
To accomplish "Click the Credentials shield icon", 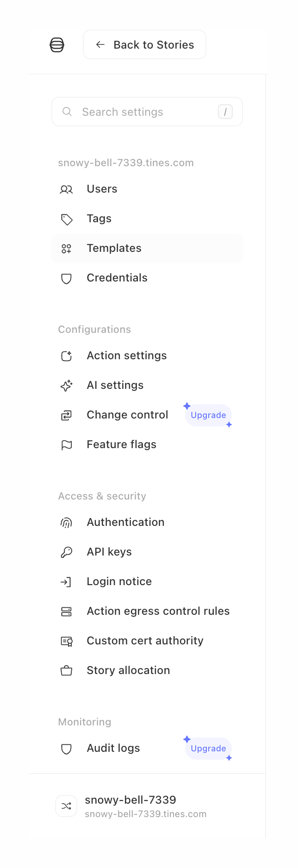I will coord(67,278).
